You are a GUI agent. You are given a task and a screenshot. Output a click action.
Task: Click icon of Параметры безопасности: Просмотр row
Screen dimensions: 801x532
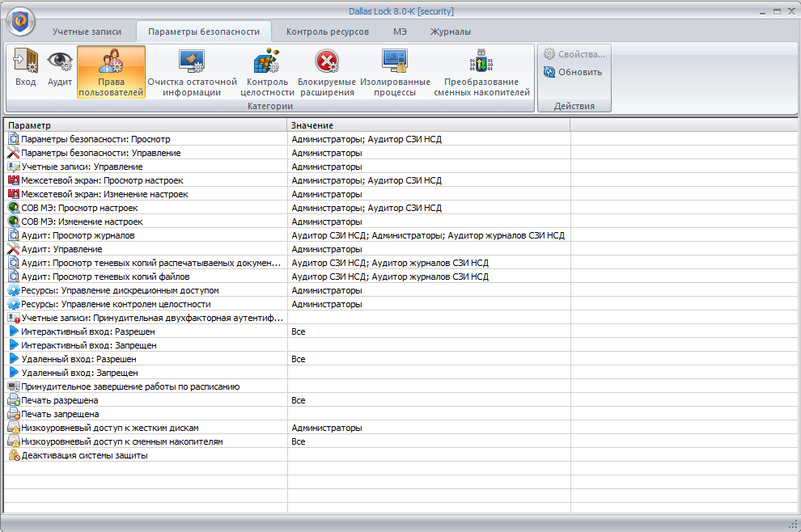coord(14,139)
